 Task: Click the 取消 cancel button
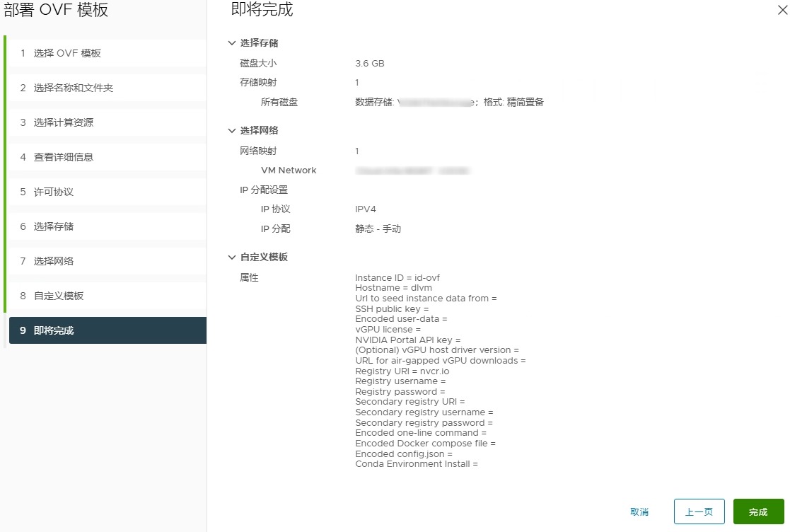[639, 512]
